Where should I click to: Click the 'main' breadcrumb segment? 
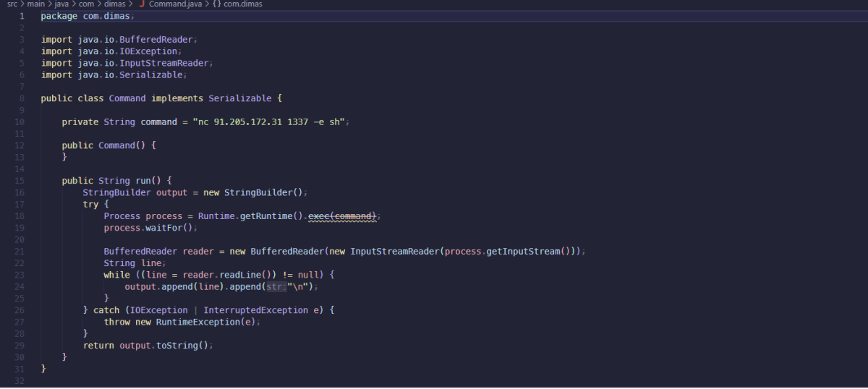pos(36,4)
